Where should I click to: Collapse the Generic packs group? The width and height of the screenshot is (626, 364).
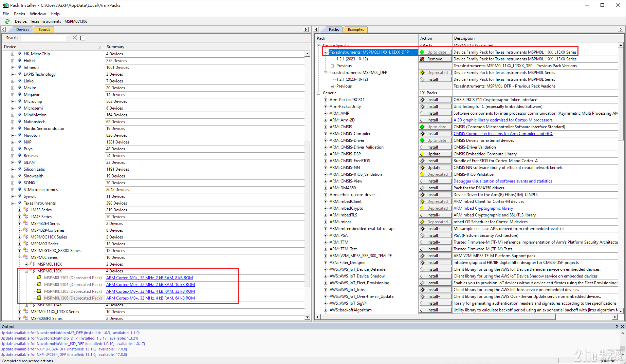318,93
